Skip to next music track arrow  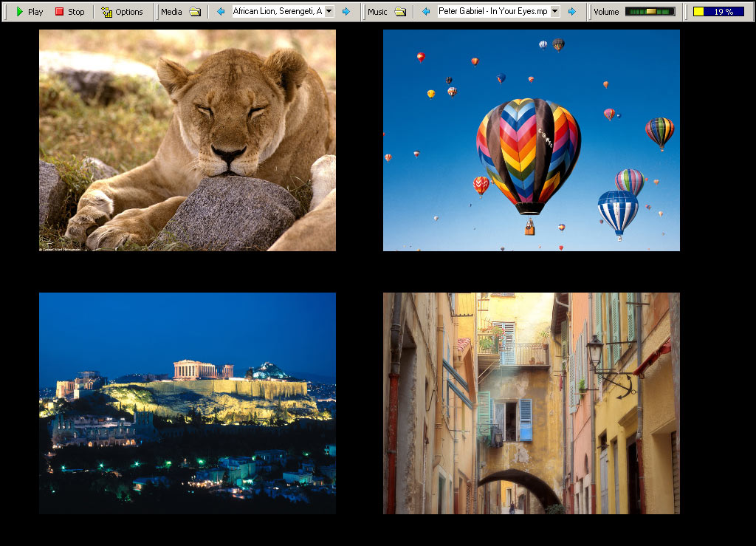(x=572, y=12)
